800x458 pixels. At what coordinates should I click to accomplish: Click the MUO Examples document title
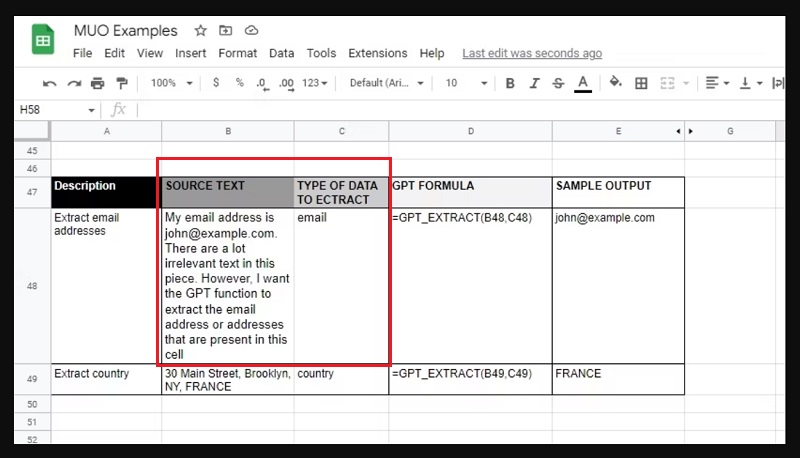126,31
